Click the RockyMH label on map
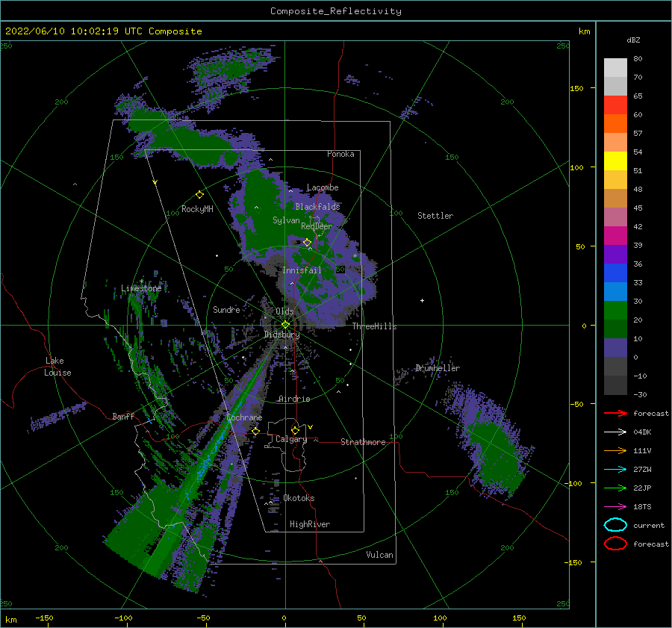The width and height of the screenshot is (672, 628). tap(197, 209)
